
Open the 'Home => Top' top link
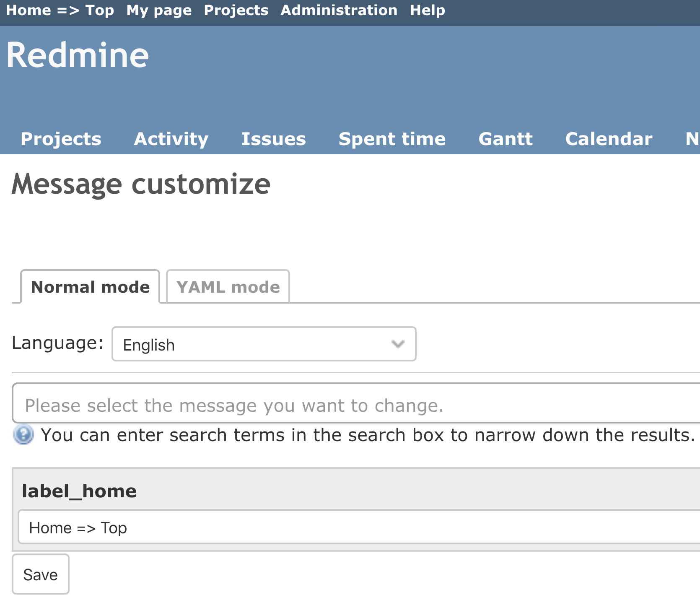60,10
